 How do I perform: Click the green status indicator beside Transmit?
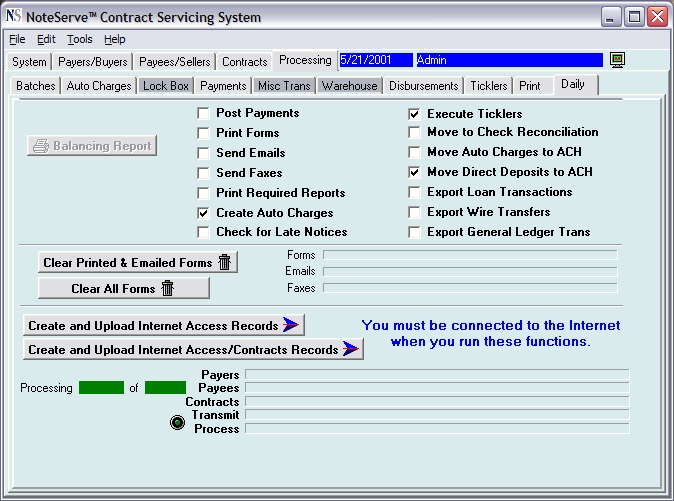tap(177, 422)
